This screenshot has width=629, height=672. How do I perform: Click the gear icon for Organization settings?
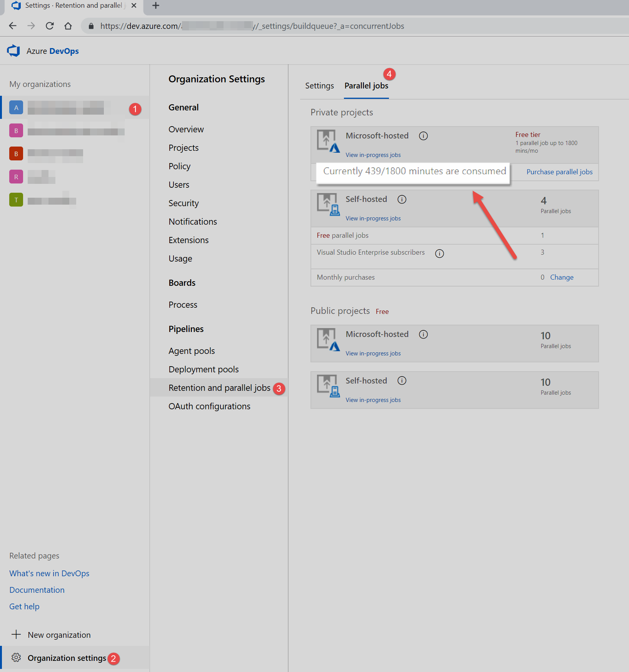[x=16, y=657]
